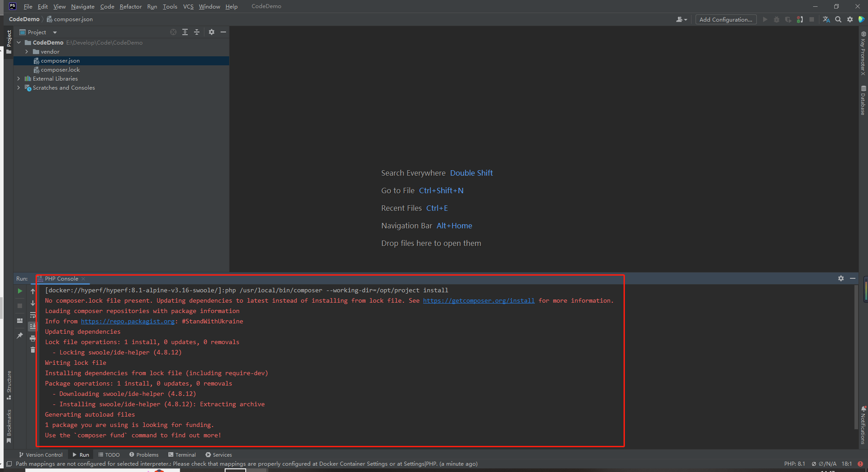This screenshot has height=472, width=868.
Task: Expand Scratches and Consoles node
Action: coord(19,87)
